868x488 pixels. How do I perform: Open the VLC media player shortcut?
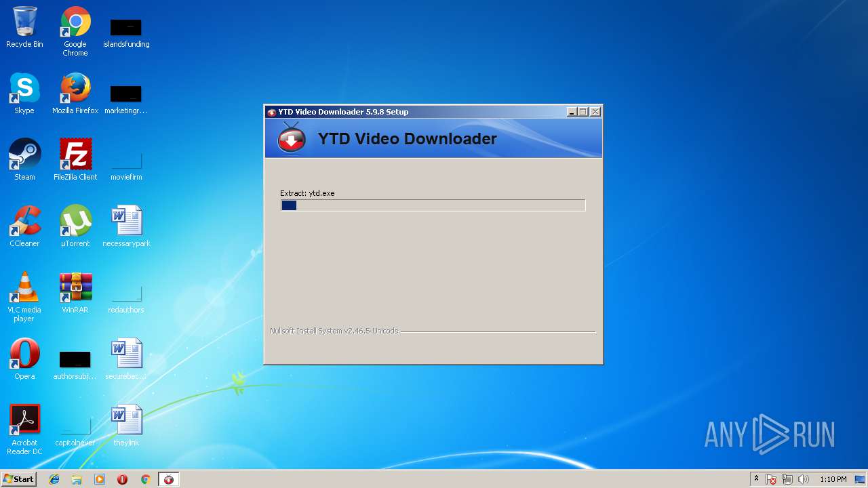24,297
